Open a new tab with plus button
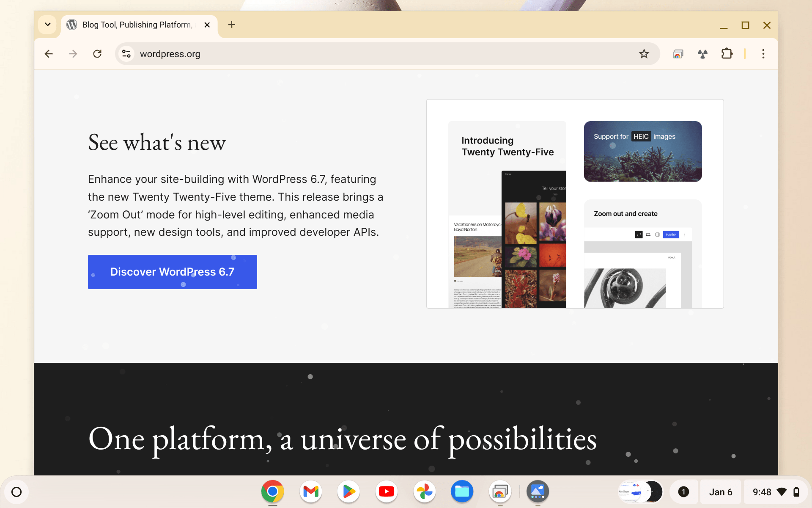Viewport: 812px width, 508px height. pyautogui.click(x=231, y=25)
